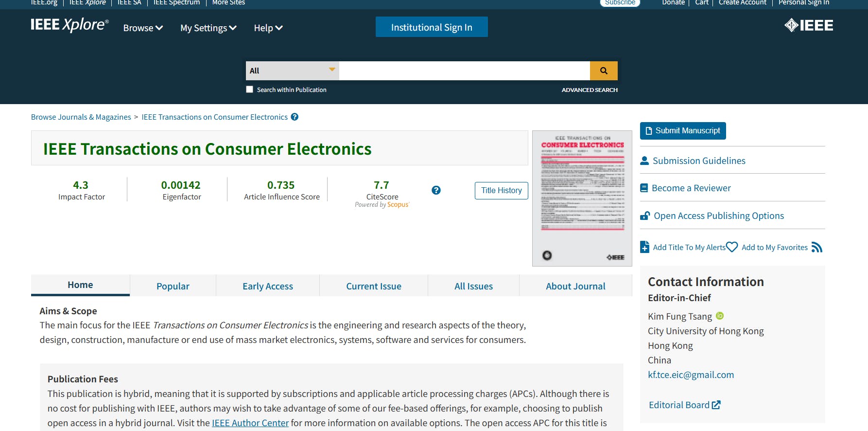Open the All search category dropdown
Viewport: 868px width, 431px height.
coord(292,71)
